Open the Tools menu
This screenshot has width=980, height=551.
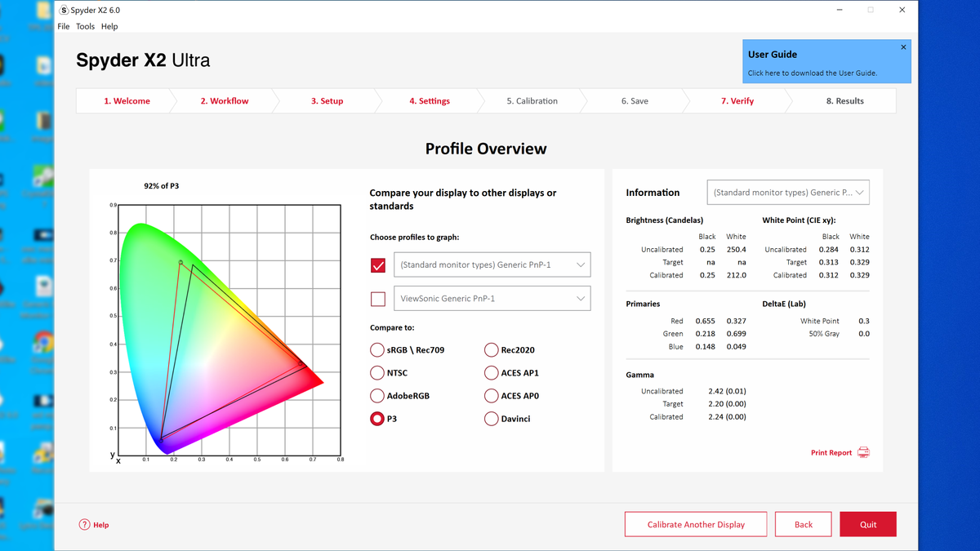click(85, 26)
